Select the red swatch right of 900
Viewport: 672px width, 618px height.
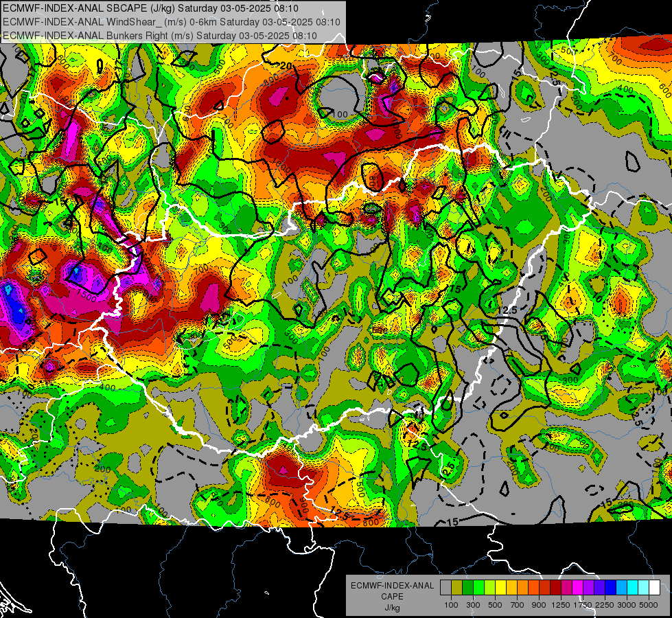pyautogui.click(x=545, y=588)
